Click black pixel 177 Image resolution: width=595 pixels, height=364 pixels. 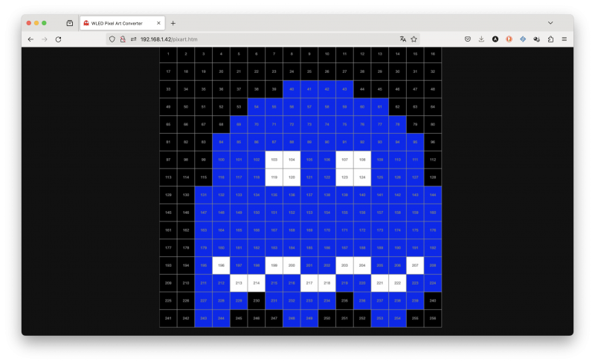[168, 247]
